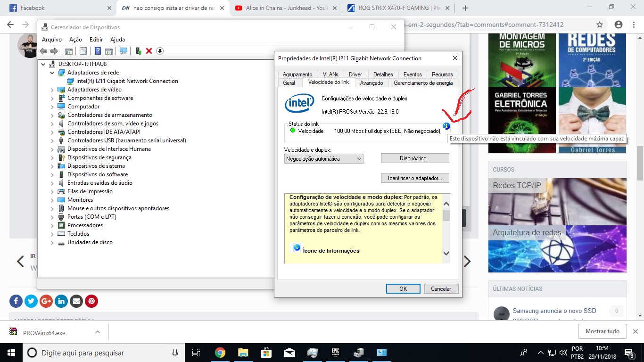Image resolution: width=644 pixels, height=362 pixels.
Task: Switch to the Driver tab
Action: pos(355,74)
